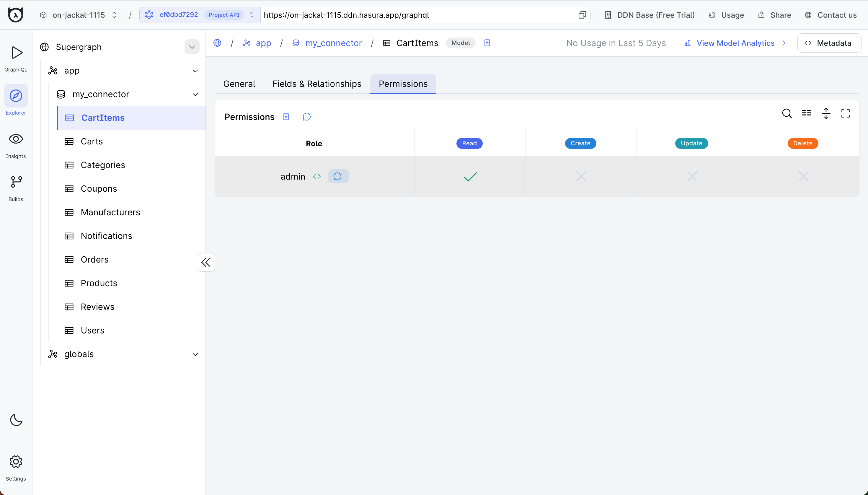Click the Hasura logo icon

[16, 15]
